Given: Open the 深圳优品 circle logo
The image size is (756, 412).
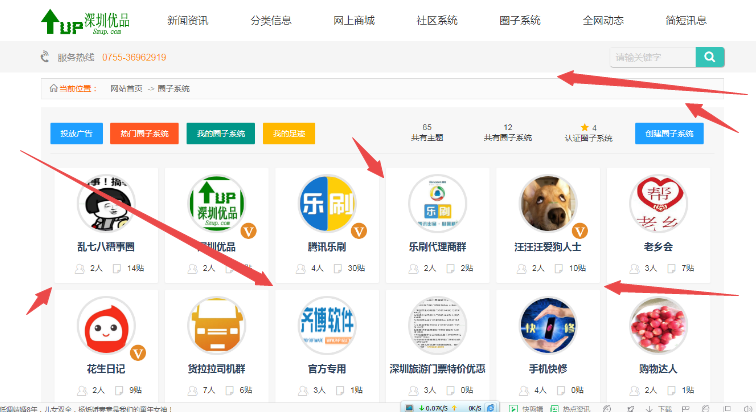Looking at the screenshot, I should pos(217,204).
